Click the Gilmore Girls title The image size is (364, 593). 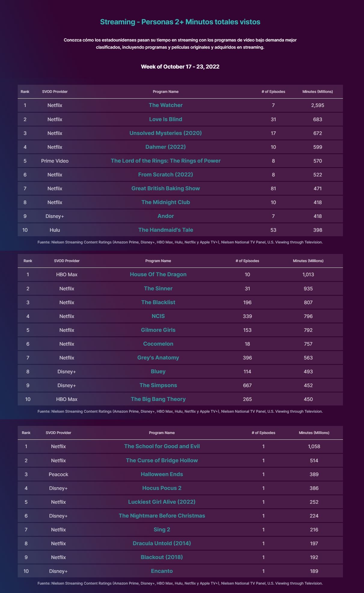pos(158,330)
